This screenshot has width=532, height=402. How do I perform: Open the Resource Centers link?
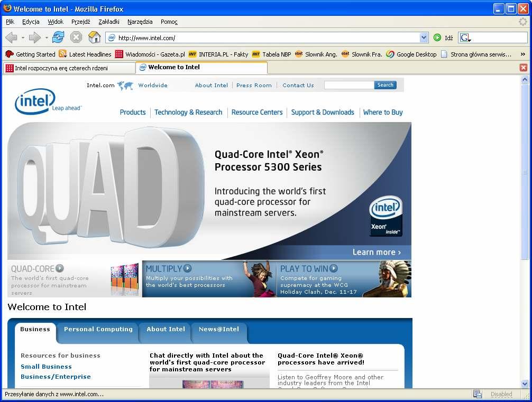coord(257,112)
